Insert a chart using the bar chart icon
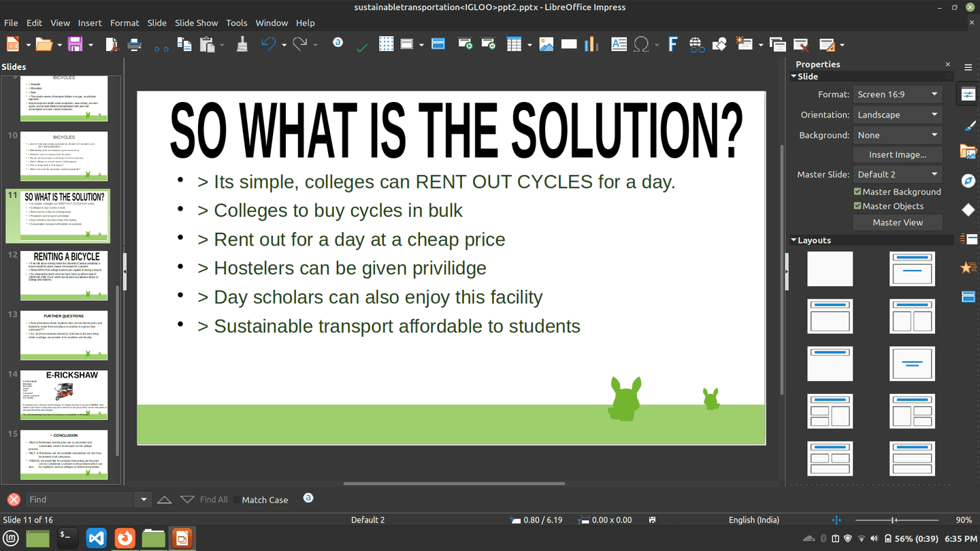 click(591, 44)
